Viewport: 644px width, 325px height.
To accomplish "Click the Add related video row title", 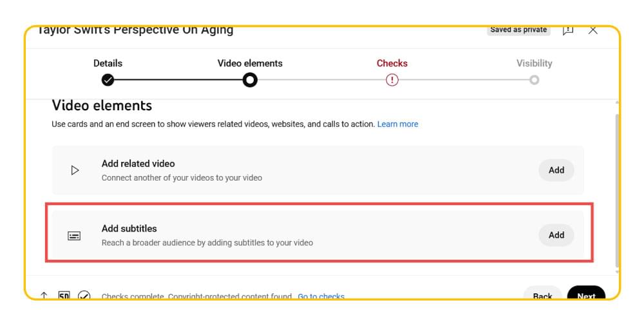I will point(138,163).
